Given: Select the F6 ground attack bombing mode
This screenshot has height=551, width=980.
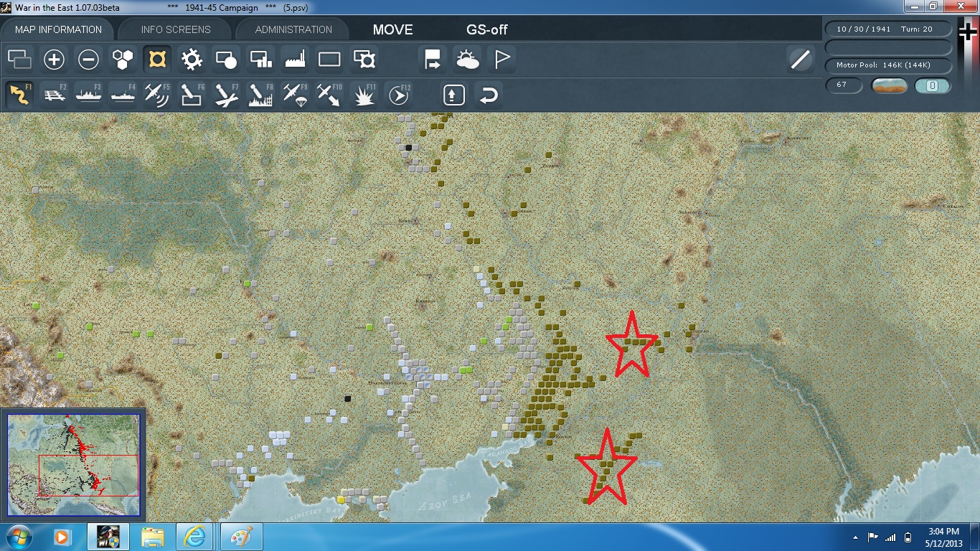Looking at the screenshot, I should [x=192, y=95].
